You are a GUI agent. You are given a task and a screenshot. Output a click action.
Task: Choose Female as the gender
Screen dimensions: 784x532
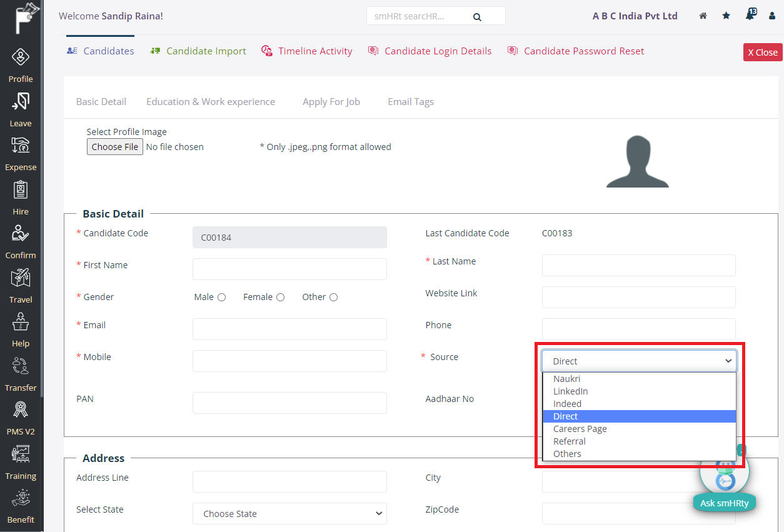[280, 297]
